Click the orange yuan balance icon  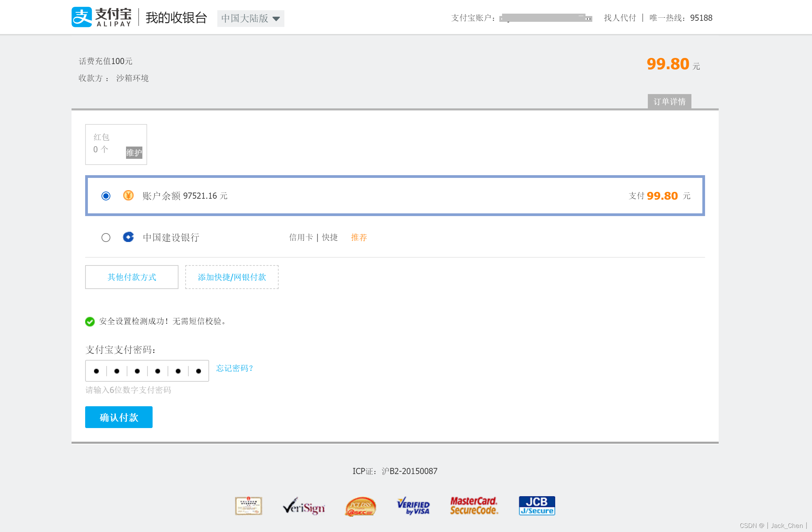[x=128, y=195]
